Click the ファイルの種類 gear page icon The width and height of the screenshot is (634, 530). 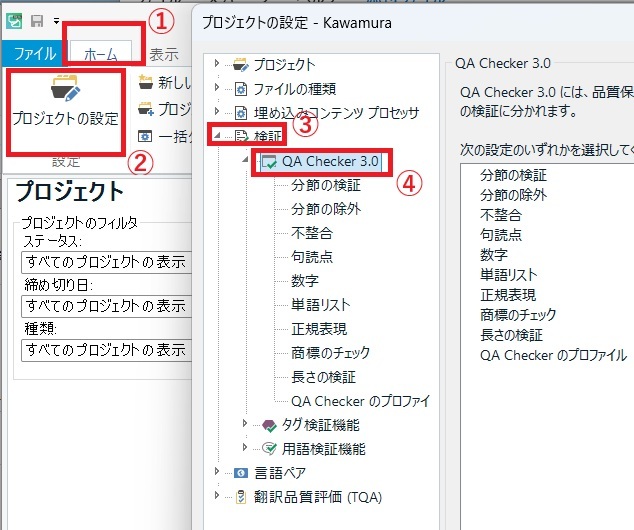click(241, 89)
